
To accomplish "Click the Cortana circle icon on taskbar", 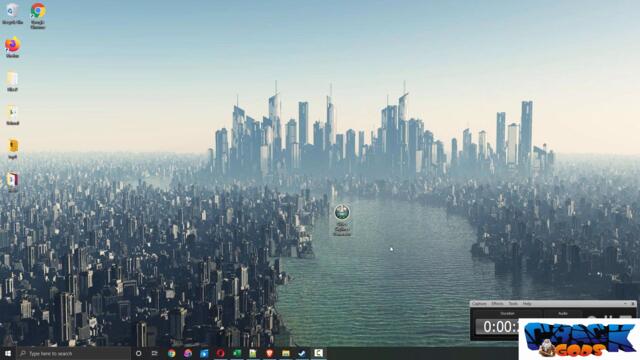I will (138, 353).
